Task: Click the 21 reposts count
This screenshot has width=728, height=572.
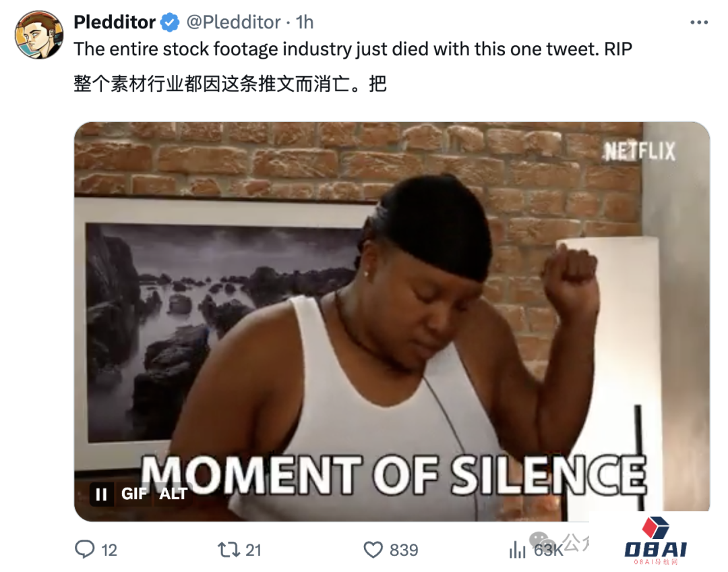Action: click(253, 550)
